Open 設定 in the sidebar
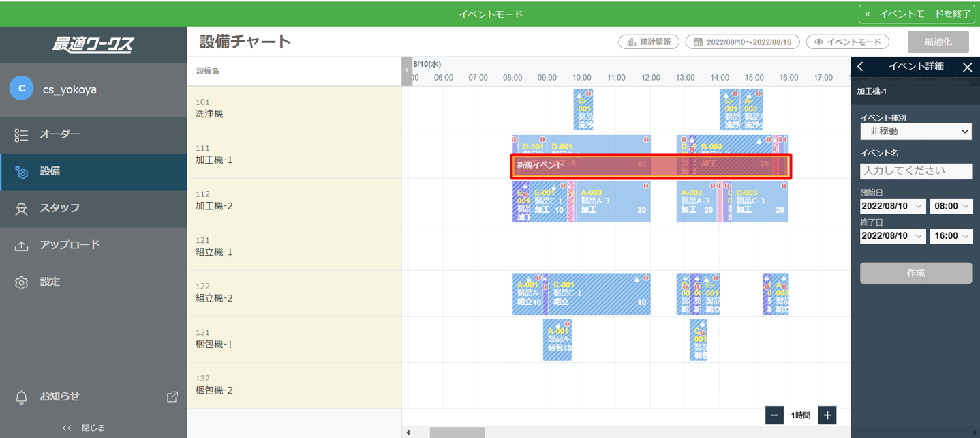 93,282
